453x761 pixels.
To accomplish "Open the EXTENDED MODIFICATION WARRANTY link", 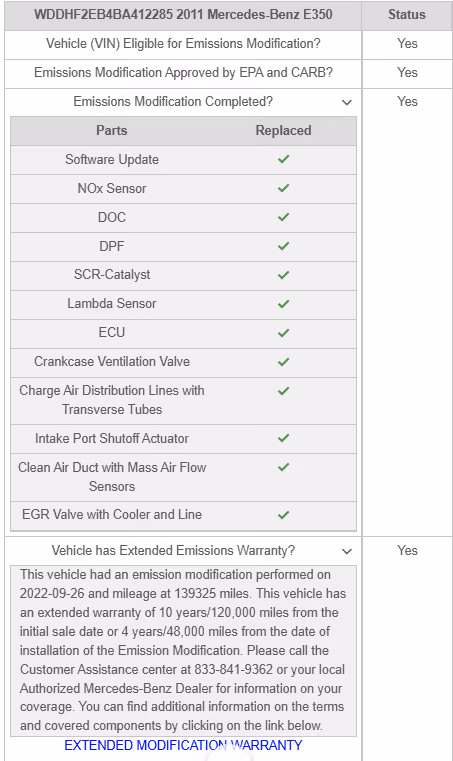I will pyautogui.click(x=183, y=745).
